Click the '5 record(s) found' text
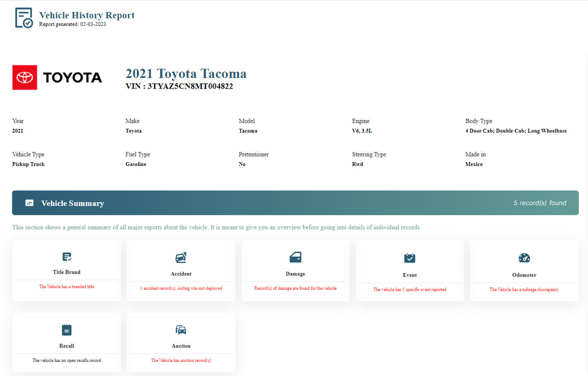This screenshot has width=588, height=376. [x=540, y=203]
